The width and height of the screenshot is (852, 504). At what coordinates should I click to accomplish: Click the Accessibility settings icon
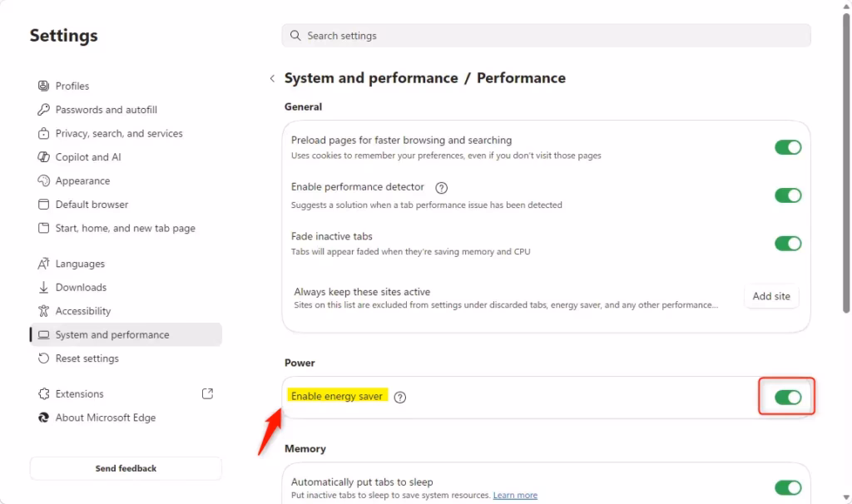tap(43, 310)
